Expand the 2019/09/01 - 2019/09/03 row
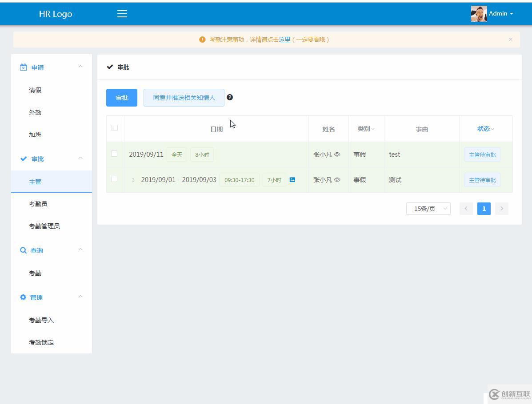Image resolution: width=532 pixels, height=404 pixels. coord(133,180)
